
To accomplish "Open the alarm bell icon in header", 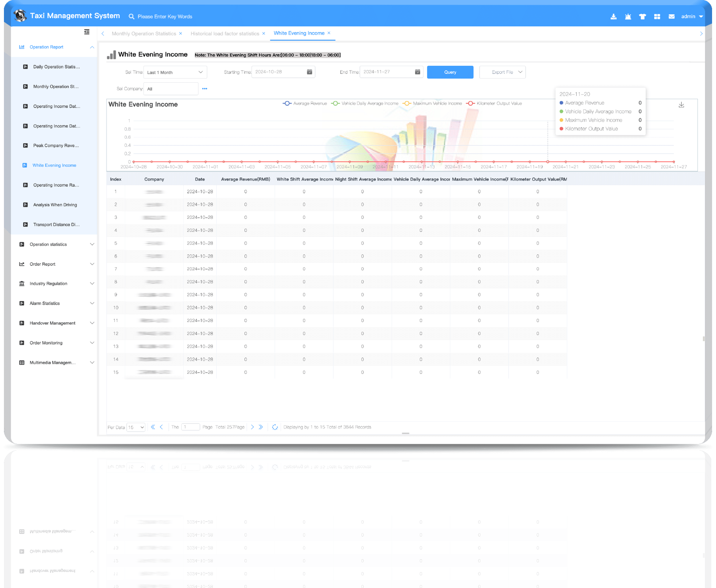I will point(628,17).
